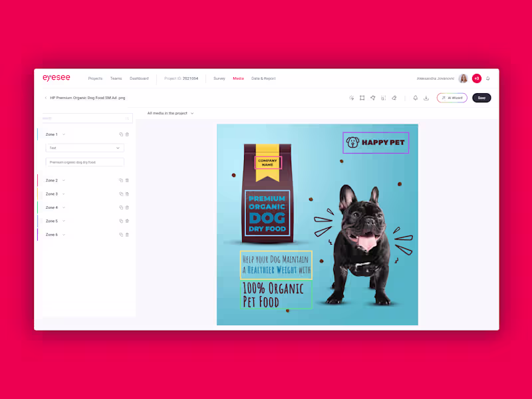The height and width of the screenshot is (399, 532).
Task: Switch to the Survey tab
Action: [219, 78]
